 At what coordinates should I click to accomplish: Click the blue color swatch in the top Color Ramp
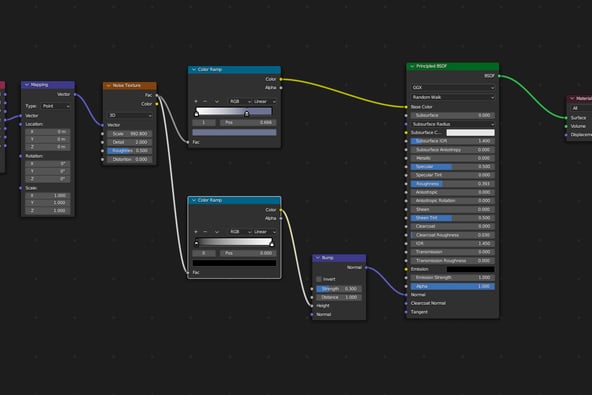(x=234, y=132)
